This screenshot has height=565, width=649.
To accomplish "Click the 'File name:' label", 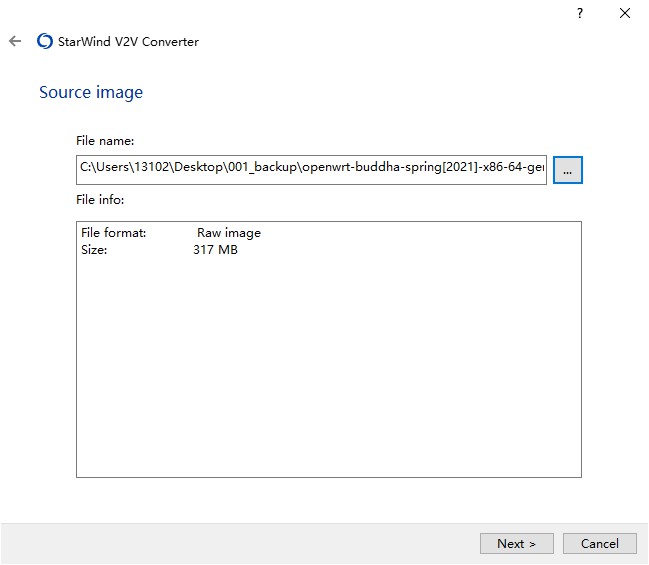I will point(105,141).
